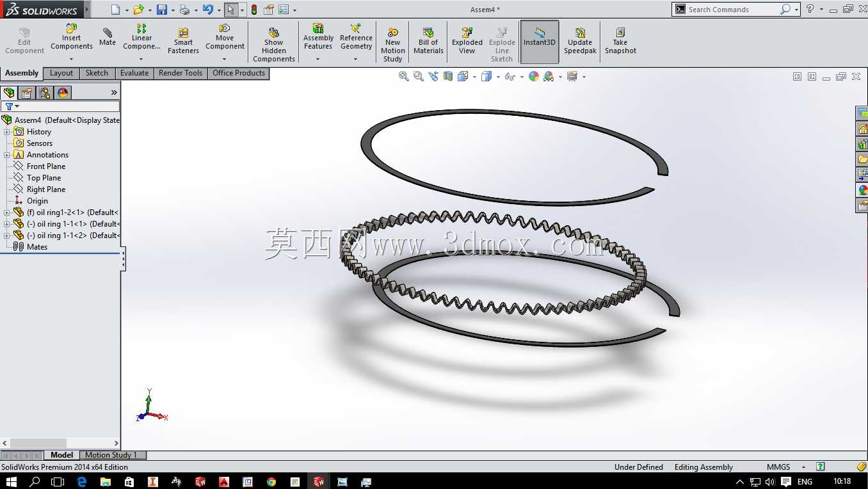The height and width of the screenshot is (489, 868).
Task: Click the Previous View icon
Action: coord(433,76)
